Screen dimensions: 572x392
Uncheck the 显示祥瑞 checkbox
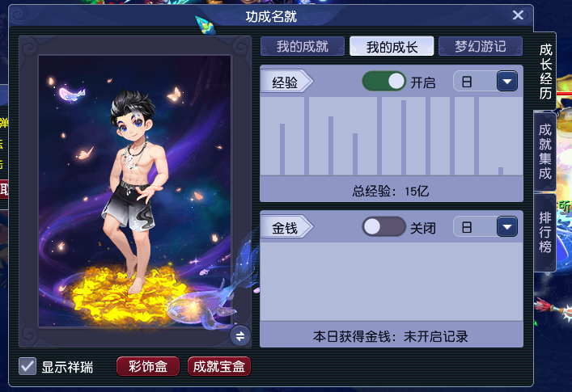tap(28, 366)
